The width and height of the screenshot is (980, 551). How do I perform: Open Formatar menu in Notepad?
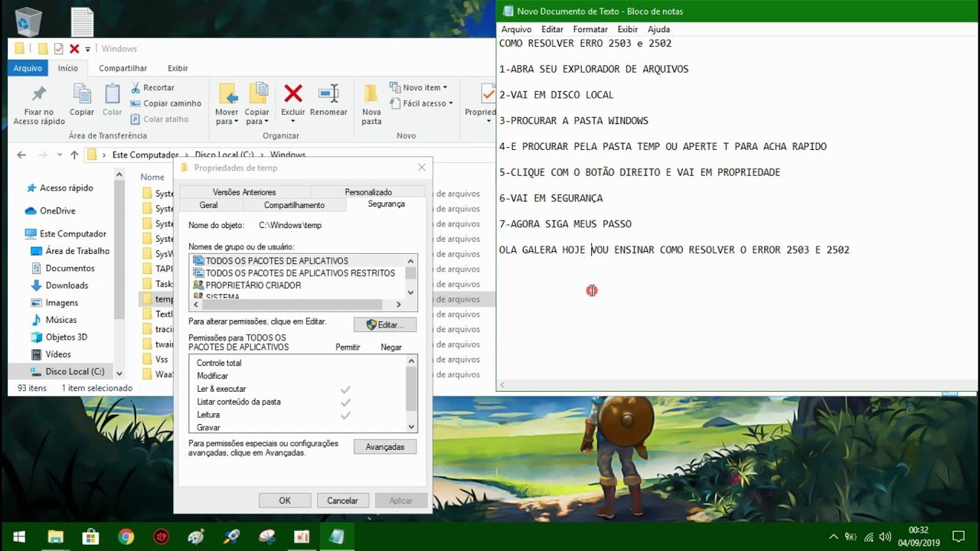pyautogui.click(x=590, y=29)
